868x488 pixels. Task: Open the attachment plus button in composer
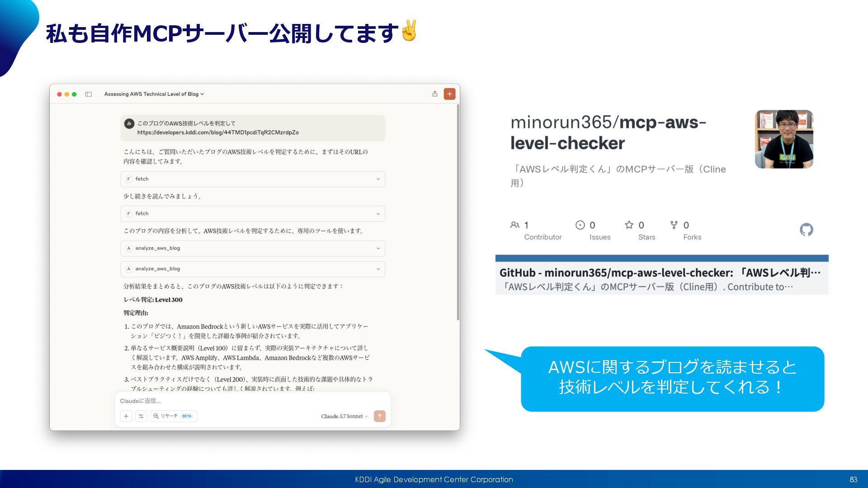point(126,416)
